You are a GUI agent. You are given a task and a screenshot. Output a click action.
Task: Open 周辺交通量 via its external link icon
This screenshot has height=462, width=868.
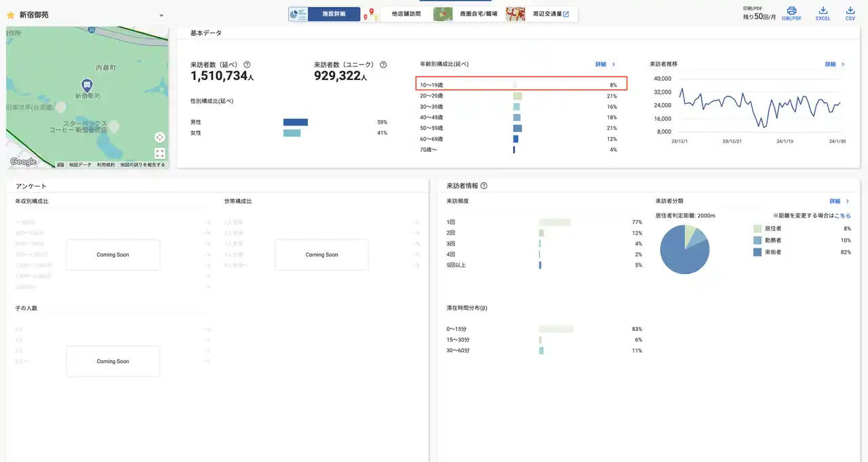coord(565,14)
